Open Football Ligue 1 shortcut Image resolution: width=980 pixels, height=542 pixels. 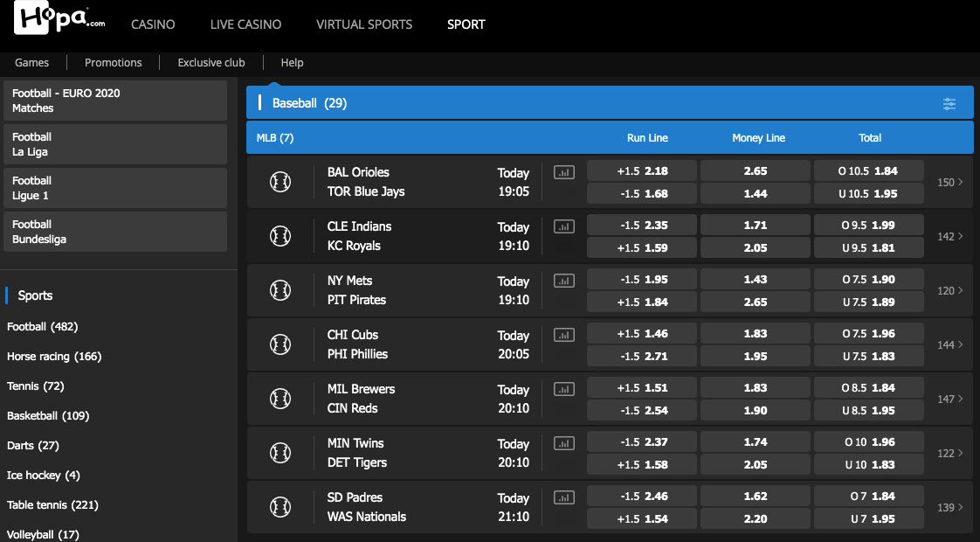(115, 188)
